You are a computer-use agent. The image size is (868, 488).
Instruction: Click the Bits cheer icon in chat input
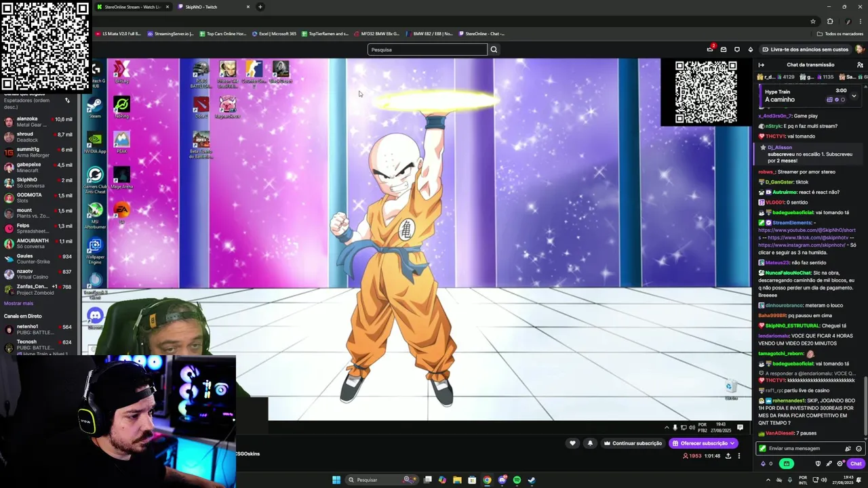point(848,449)
